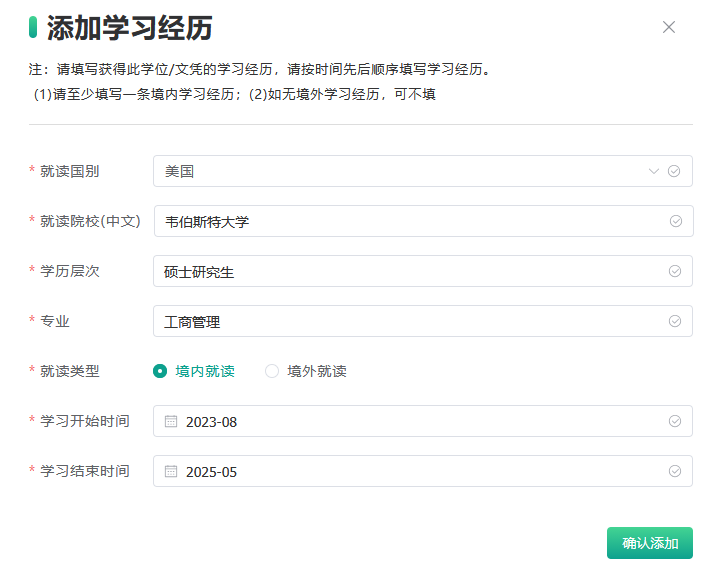Click the 专业 field containing 工商管理

[400, 321]
